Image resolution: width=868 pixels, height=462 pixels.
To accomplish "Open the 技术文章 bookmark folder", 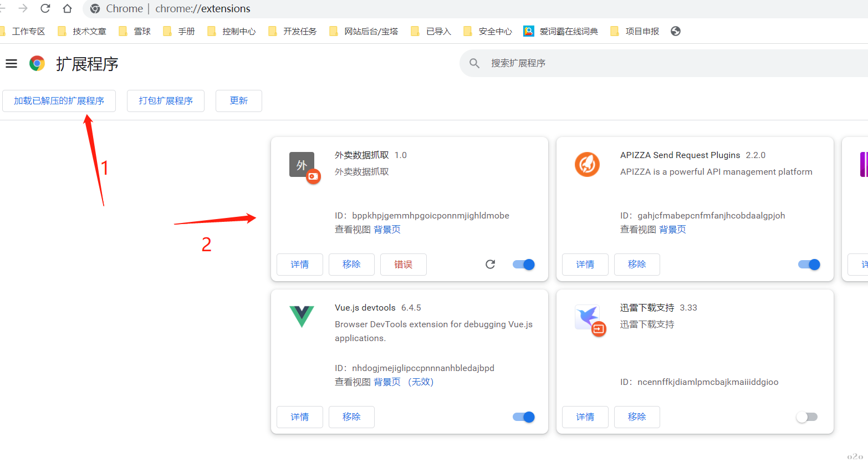I will click(83, 31).
